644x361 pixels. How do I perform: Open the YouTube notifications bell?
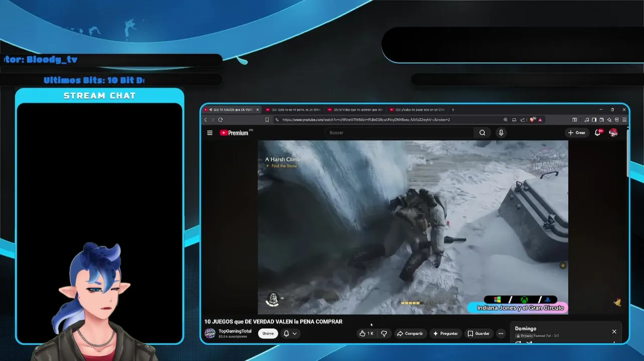[x=598, y=133]
